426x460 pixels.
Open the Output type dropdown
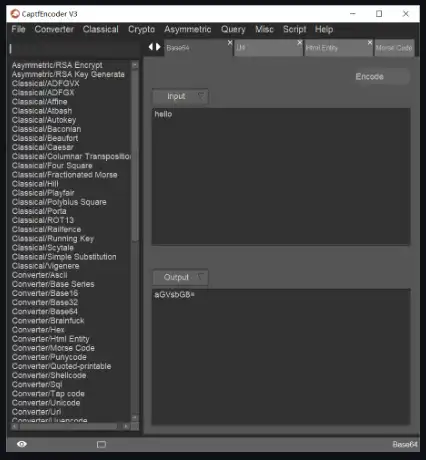180,277
